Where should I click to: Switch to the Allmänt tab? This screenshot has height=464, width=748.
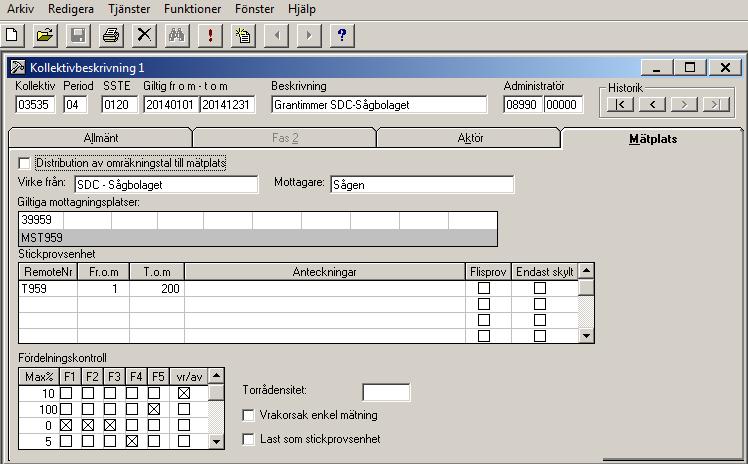tap(100, 138)
